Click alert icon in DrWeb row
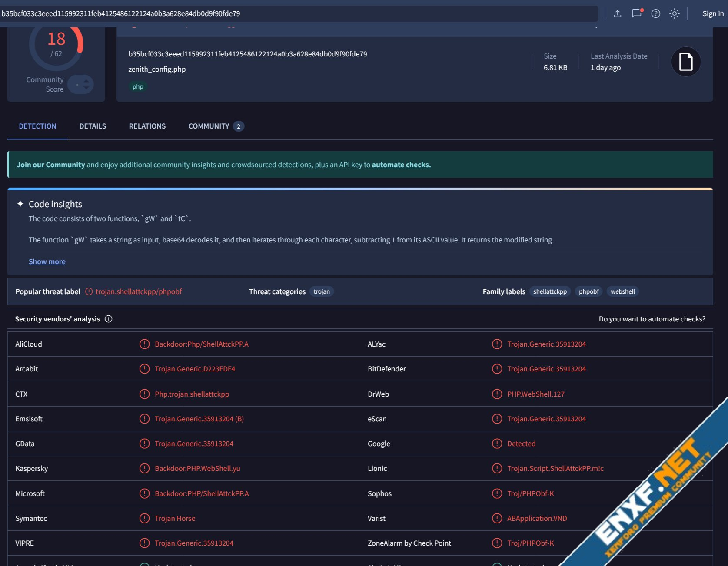The image size is (728, 566). 497,394
